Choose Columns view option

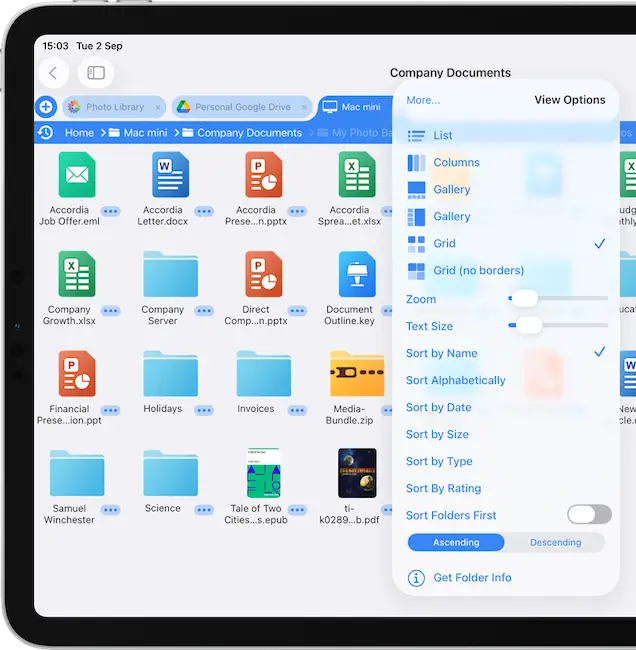(456, 162)
